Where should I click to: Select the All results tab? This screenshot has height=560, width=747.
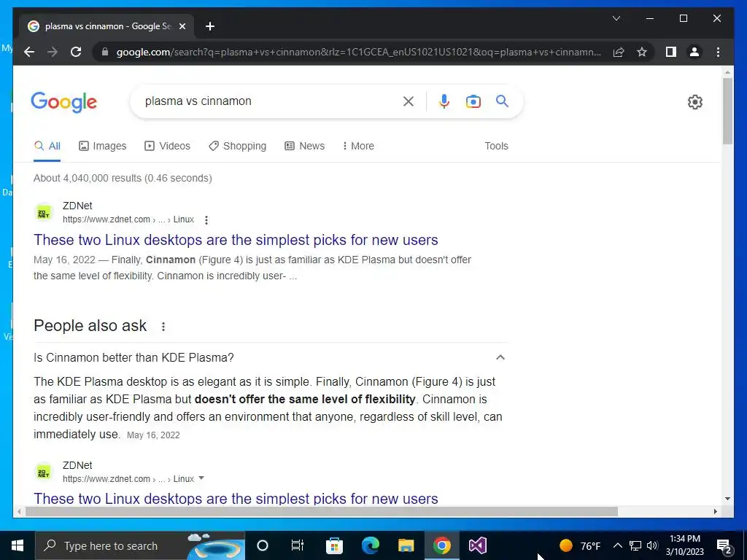[47, 146]
